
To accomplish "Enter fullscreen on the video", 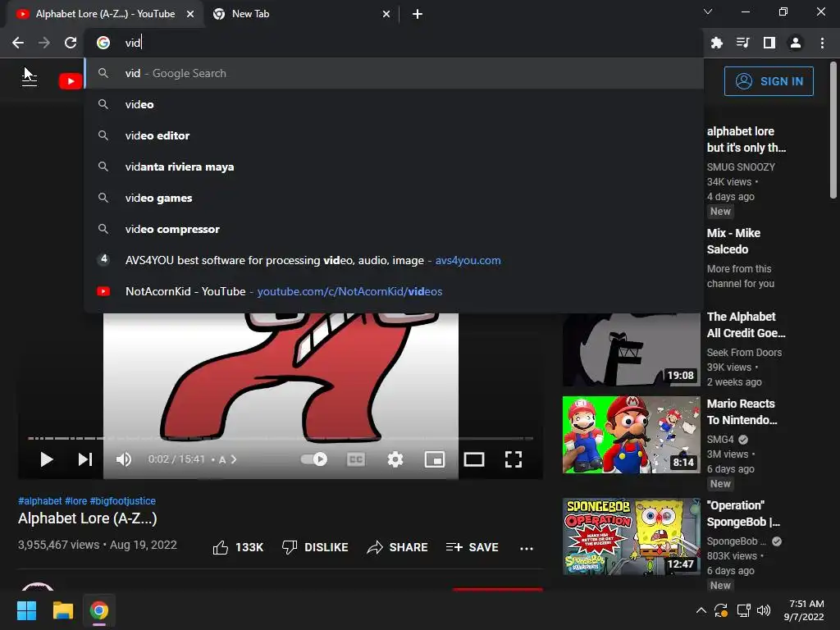I will [514, 459].
